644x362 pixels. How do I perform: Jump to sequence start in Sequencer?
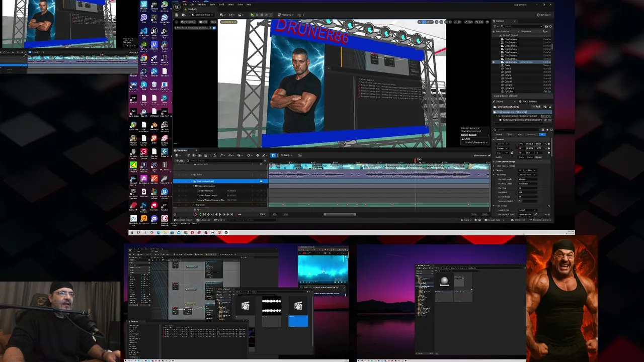[x=204, y=214]
